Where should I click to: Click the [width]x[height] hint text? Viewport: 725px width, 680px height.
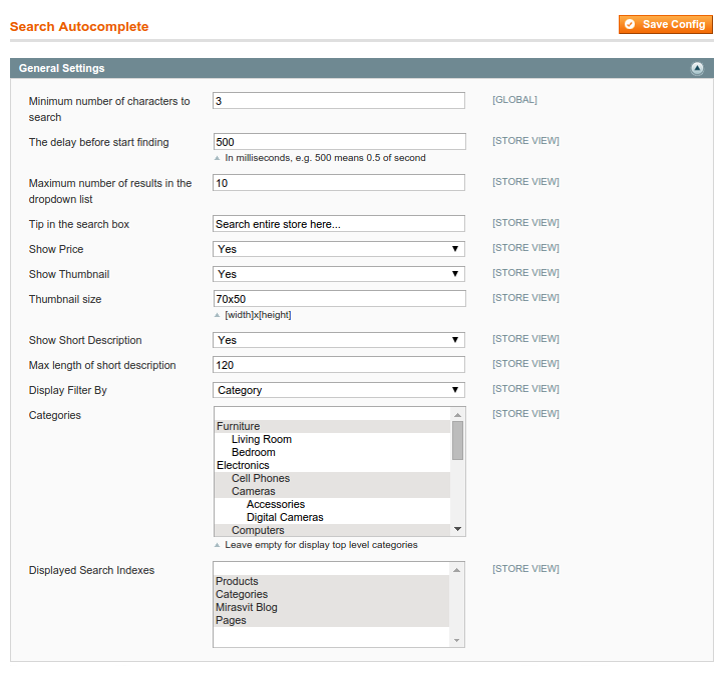258,315
